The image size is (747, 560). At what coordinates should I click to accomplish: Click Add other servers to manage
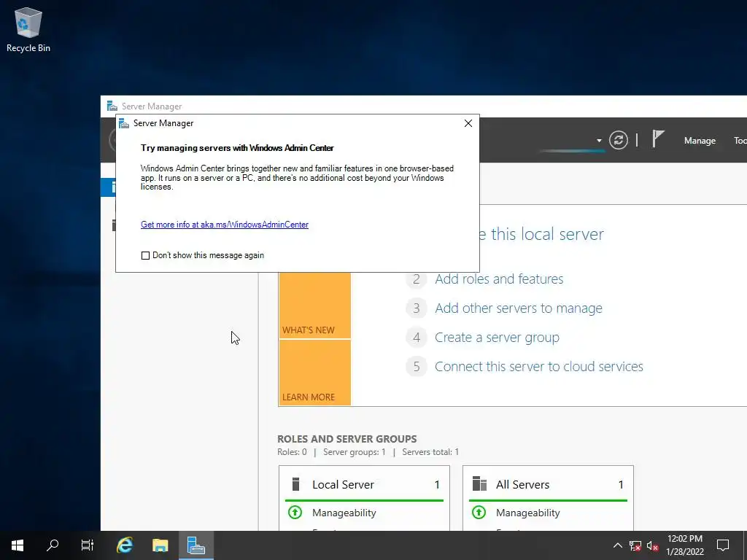(519, 308)
